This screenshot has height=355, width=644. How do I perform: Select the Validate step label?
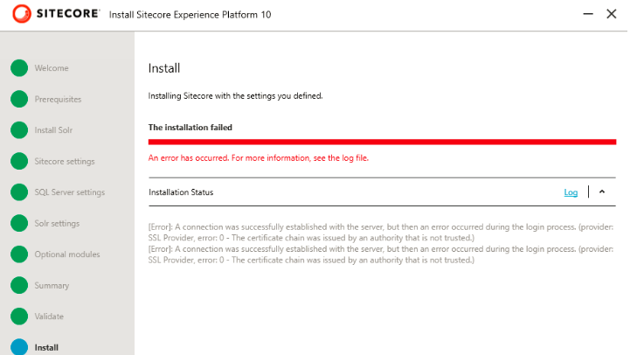tap(49, 317)
